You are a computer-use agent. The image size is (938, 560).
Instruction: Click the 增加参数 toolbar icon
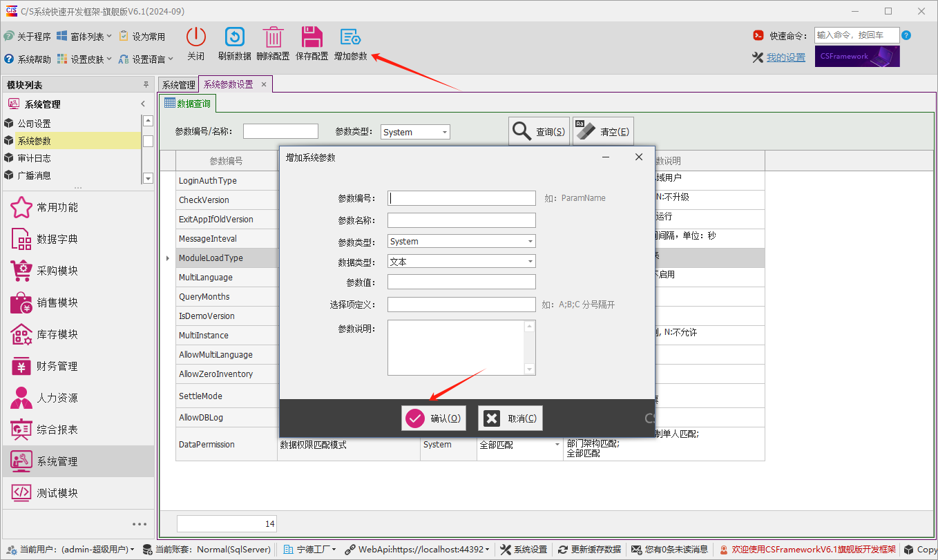pos(351,37)
